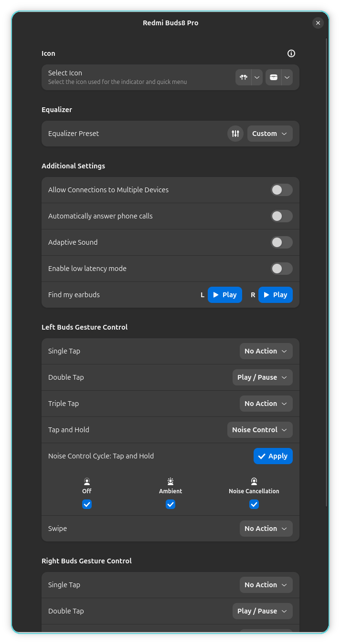Select the charging case icon button
Screen dimensions: 341x644
coord(274,77)
